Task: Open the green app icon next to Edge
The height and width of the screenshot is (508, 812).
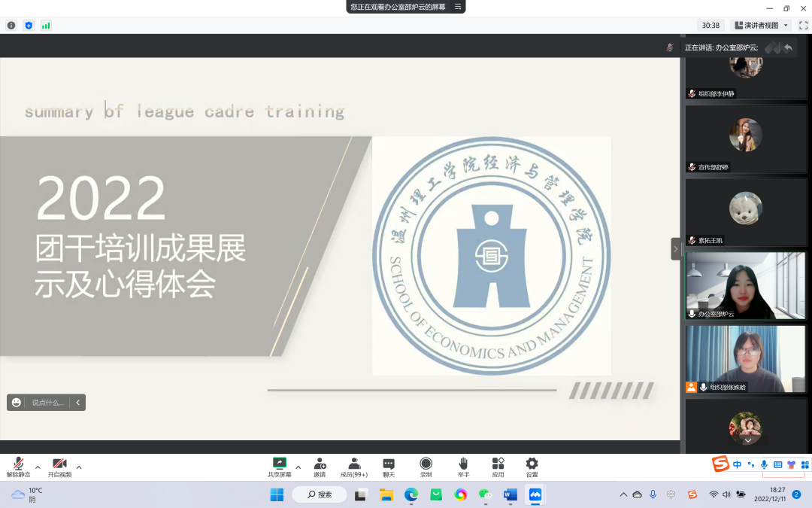Action: pos(436,495)
